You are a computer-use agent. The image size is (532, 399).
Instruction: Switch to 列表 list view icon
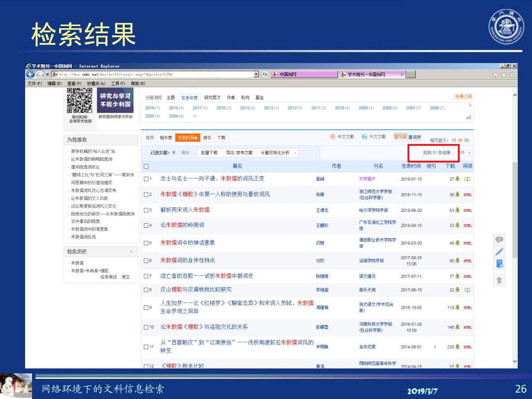(x=400, y=137)
